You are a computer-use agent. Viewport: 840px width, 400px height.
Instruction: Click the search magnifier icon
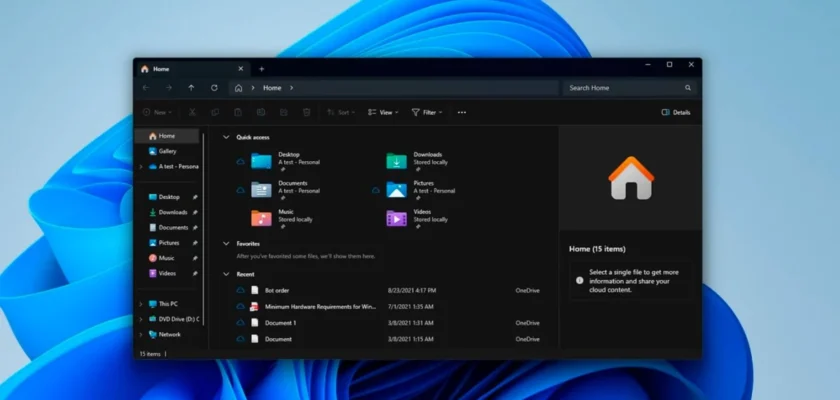click(688, 88)
